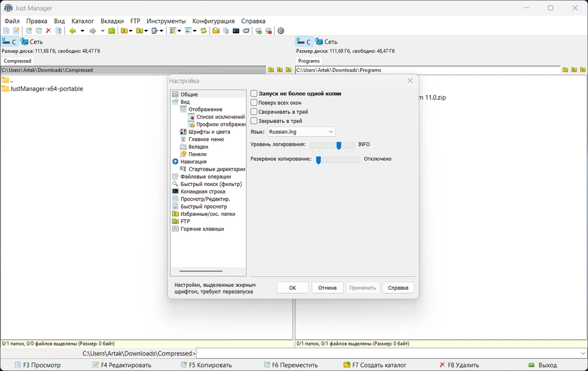Screen dimensions: 588x371
Task: Click the Справка button in Настройка dialog
Action: click(398, 288)
